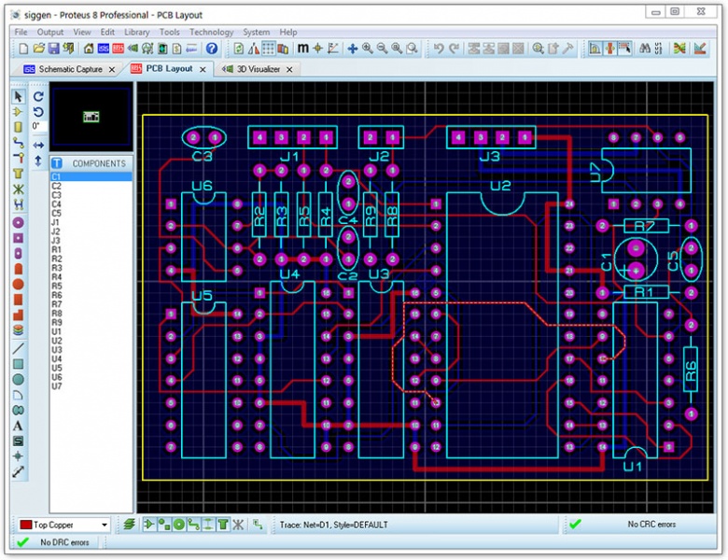Select the 2D circle graphics tool
728x560 pixels.
click(x=18, y=379)
